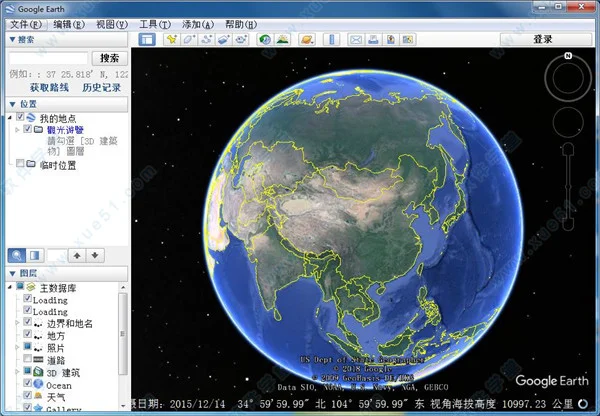600x416 pixels.
Task: Toggle the 我的地点 checkbox
Action: (20, 117)
